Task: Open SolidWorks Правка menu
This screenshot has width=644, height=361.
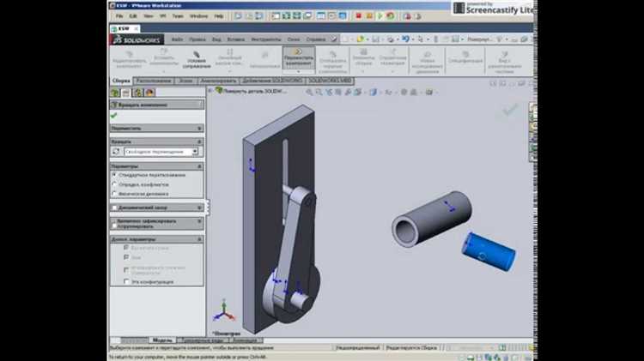Action: click(x=197, y=39)
